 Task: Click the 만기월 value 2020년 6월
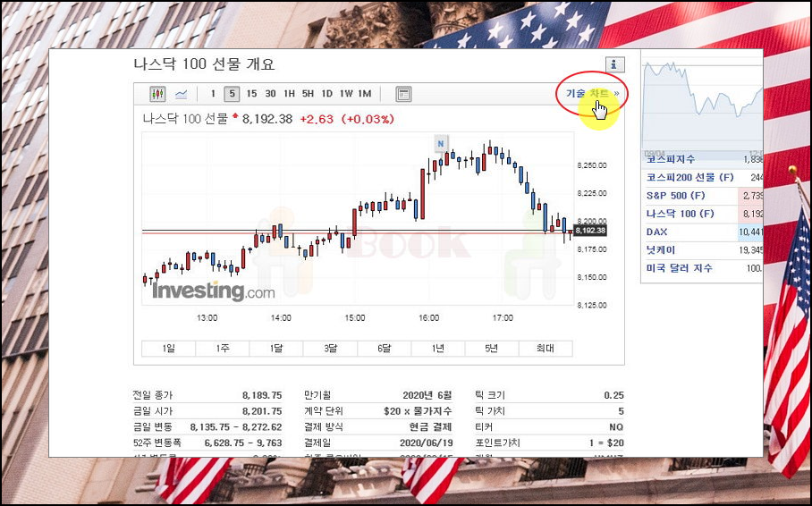pyautogui.click(x=427, y=395)
